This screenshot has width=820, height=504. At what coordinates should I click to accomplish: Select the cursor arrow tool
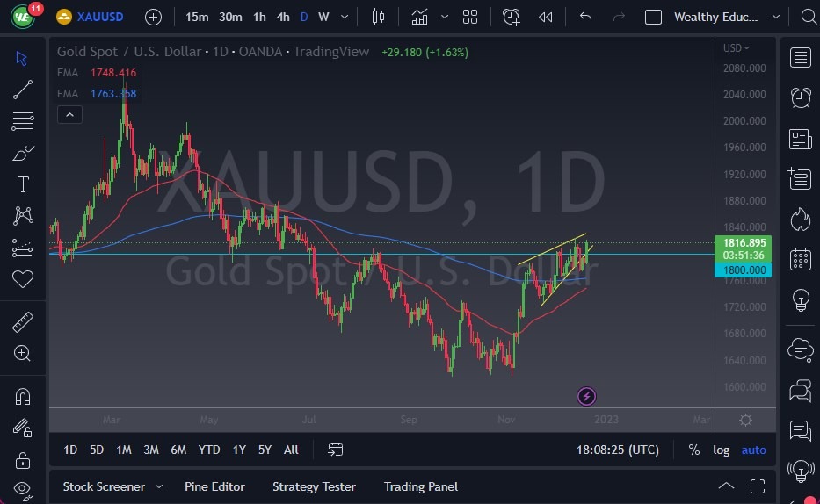coord(21,58)
